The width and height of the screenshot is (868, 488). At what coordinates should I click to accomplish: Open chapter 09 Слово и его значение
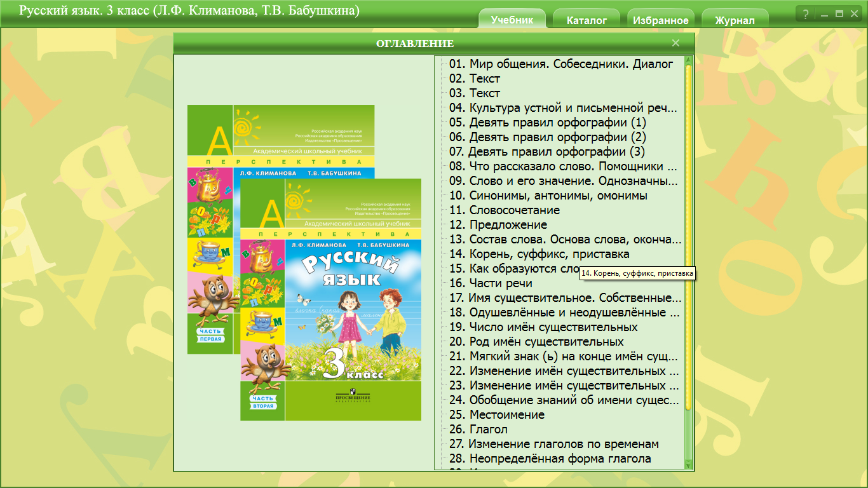(x=564, y=181)
